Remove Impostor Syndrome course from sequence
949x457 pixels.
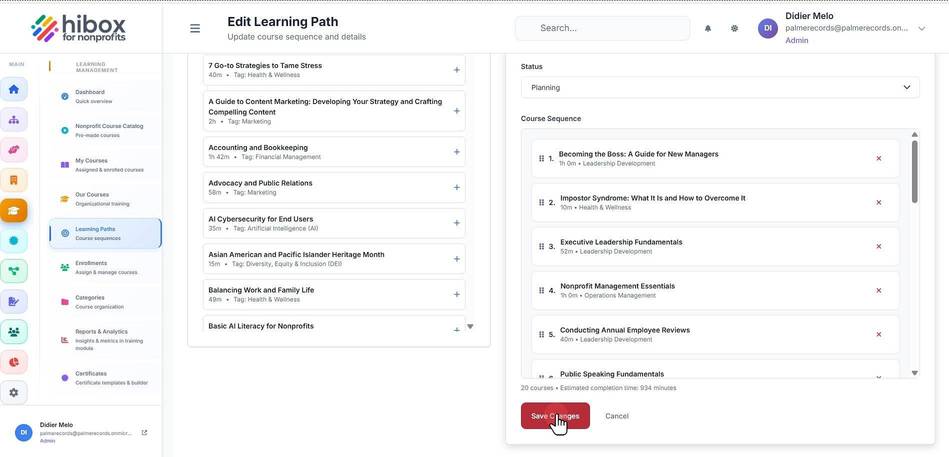pyautogui.click(x=879, y=202)
